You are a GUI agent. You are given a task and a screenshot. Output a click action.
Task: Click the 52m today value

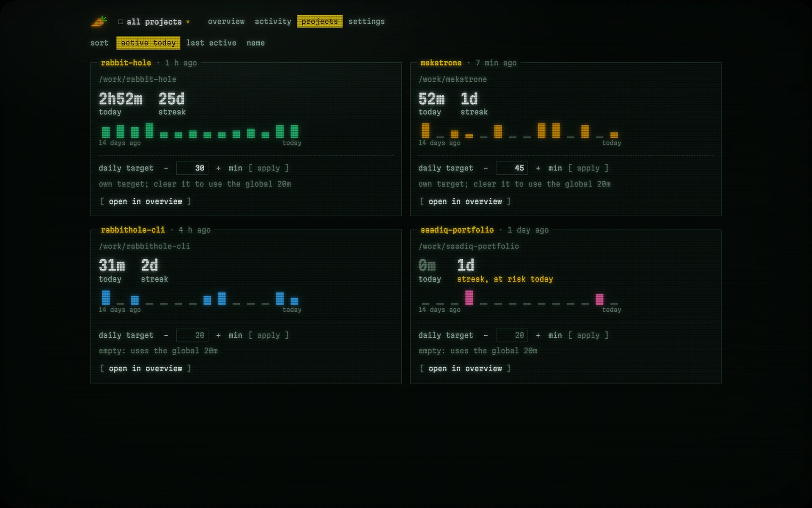(431, 99)
